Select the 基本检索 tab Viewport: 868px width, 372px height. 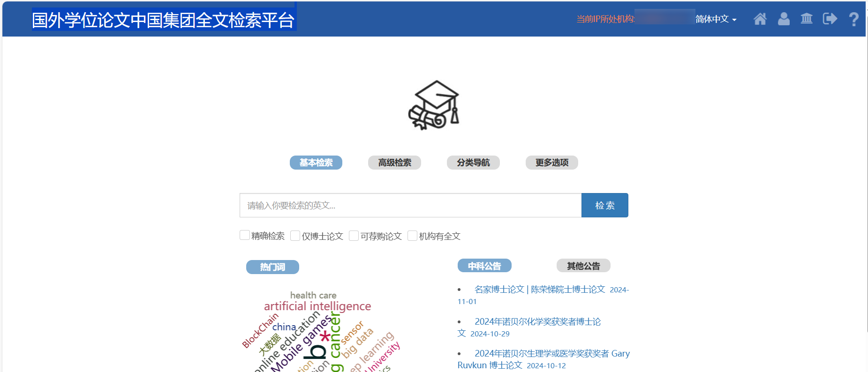316,163
